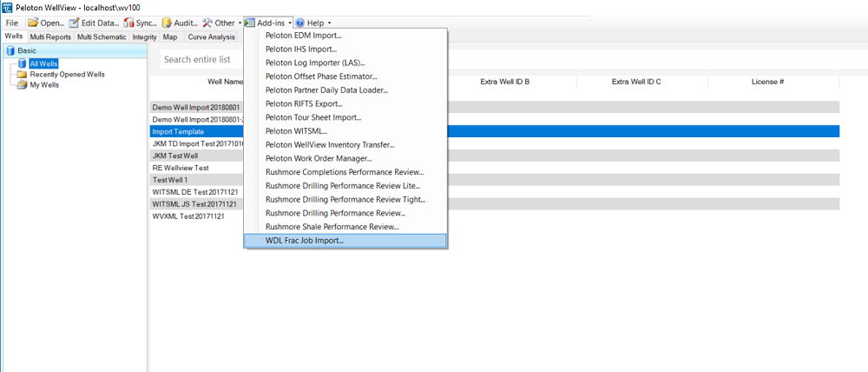Click the Well Name column header
868x372 pixels.
225,82
